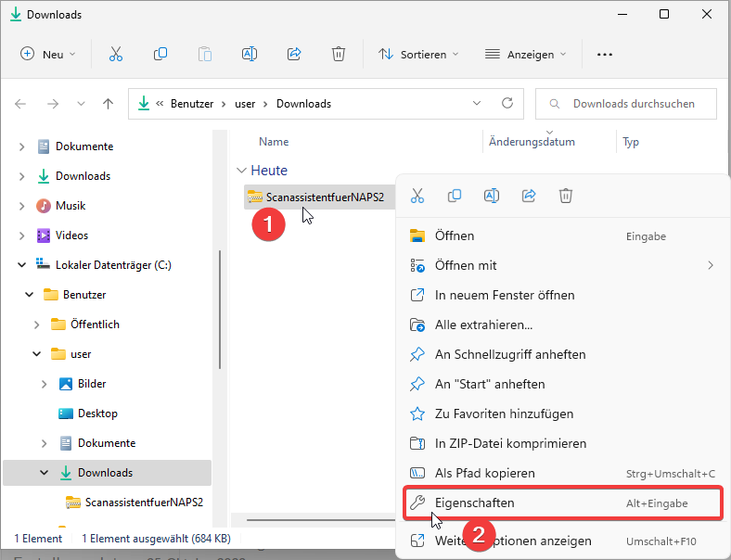Click the Delete trash icon in the toolbar
The image size is (731, 560).
click(x=339, y=54)
